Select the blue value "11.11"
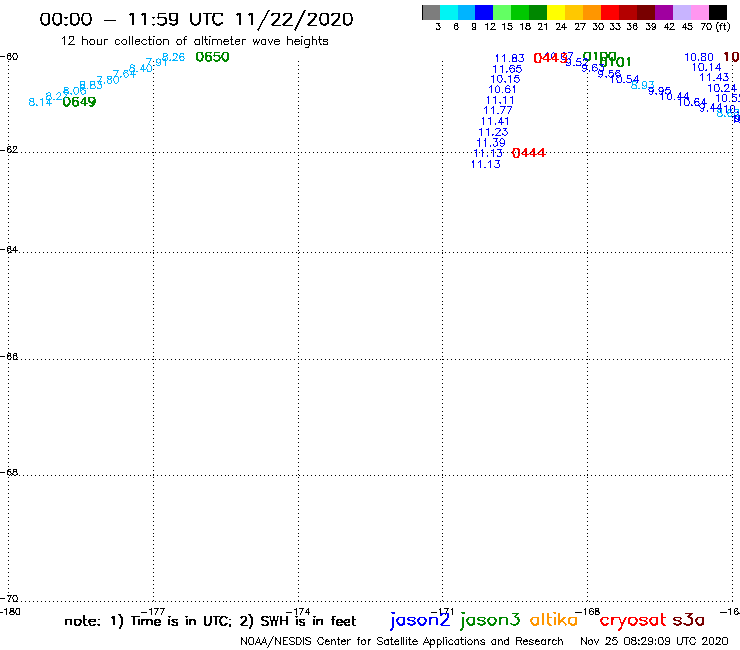This screenshot has width=740, height=650. click(x=500, y=101)
